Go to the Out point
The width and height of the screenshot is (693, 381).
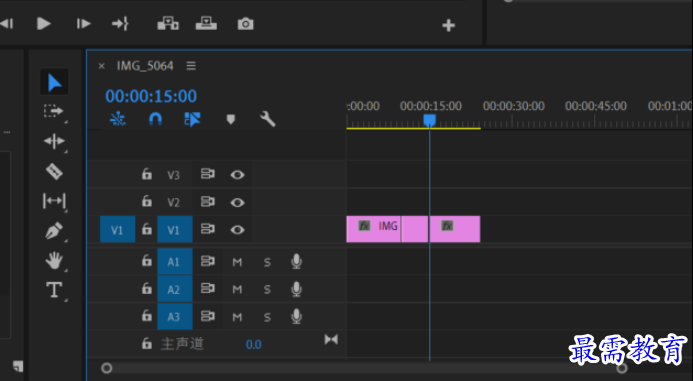pos(120,23)
